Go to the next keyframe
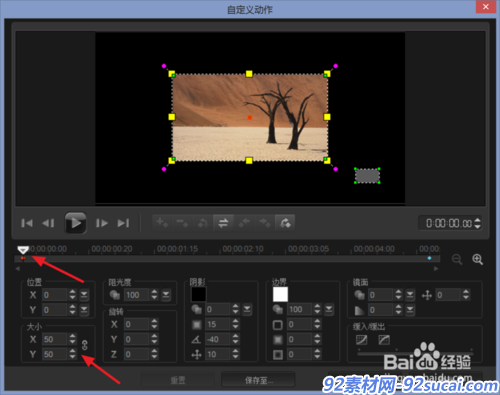Image resolution: width=500 pixels, height=395 pixels. (x=265, y=223)
